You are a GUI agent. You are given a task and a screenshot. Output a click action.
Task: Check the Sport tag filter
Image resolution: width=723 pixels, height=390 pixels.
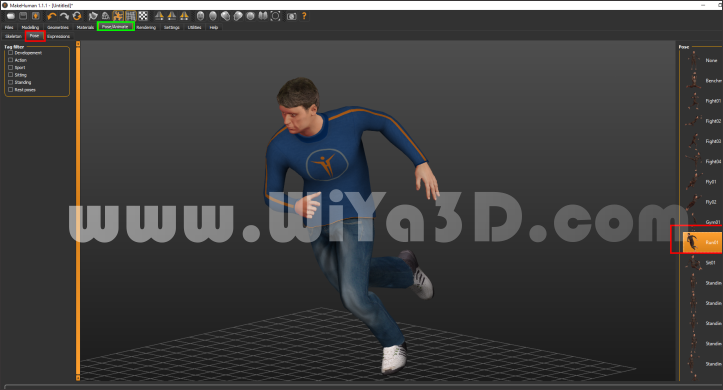[11, 67]
